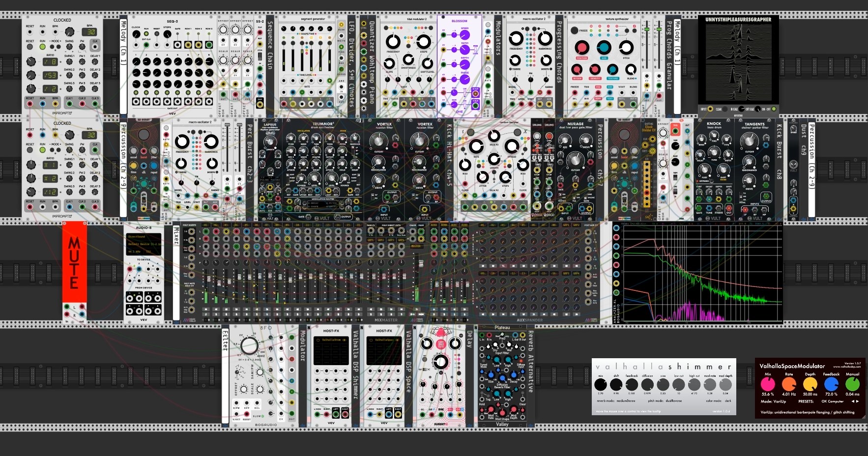Click the pink Mix knob in ValhallaSpaceModulator
Image resolution: width=868 pixels, height=456 pixels.
click(x=768, y=384)
